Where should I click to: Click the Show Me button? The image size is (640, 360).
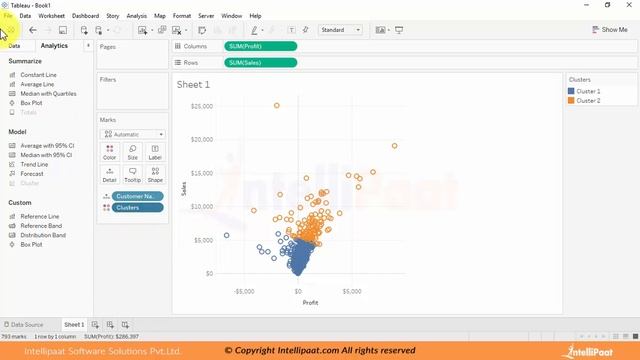(x=610, y=30)
